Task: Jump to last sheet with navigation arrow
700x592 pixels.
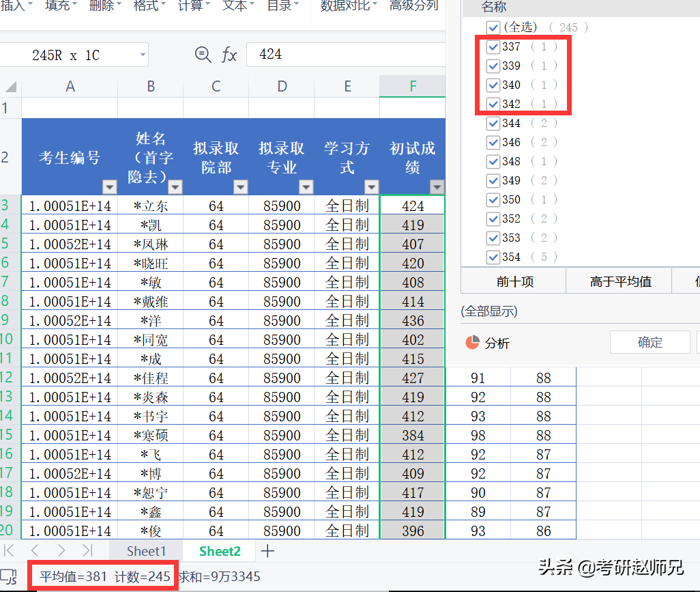Action: [87, 550]
